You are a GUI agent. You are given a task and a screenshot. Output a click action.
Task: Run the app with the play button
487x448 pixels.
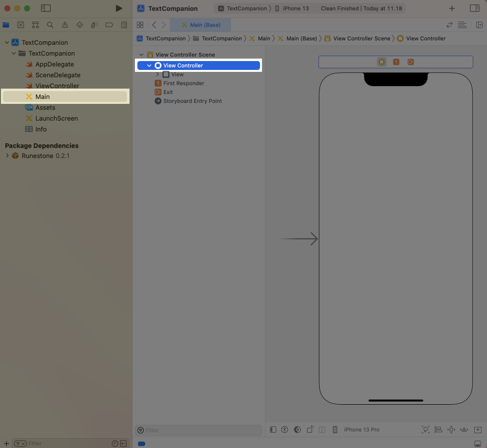[x=119, y=8]
